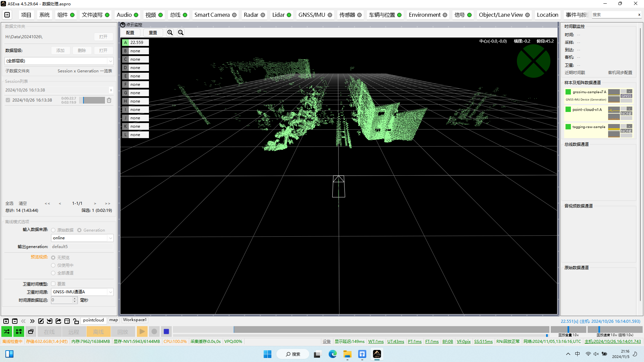Adjust the 回放速度 speed slider
Screen dimensions: 644x362
pos(615,330)
